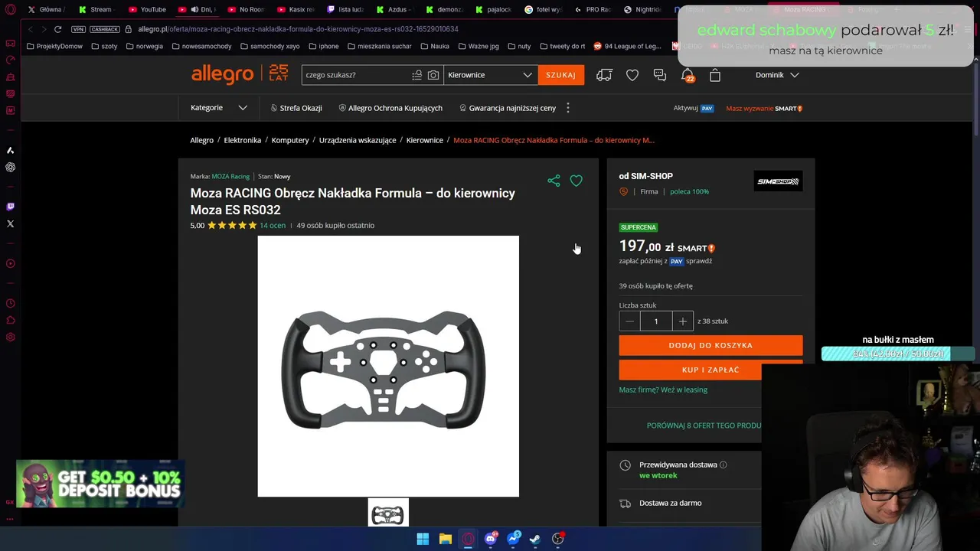Click KUP I ZAPŁAĆ button
980x551 pixels.
(x=710, y=370)
